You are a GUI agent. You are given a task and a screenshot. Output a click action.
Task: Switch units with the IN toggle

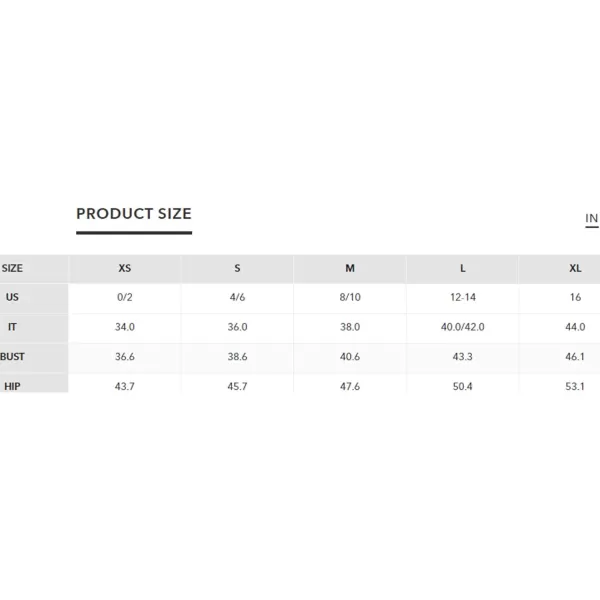[x=592, y=218]
